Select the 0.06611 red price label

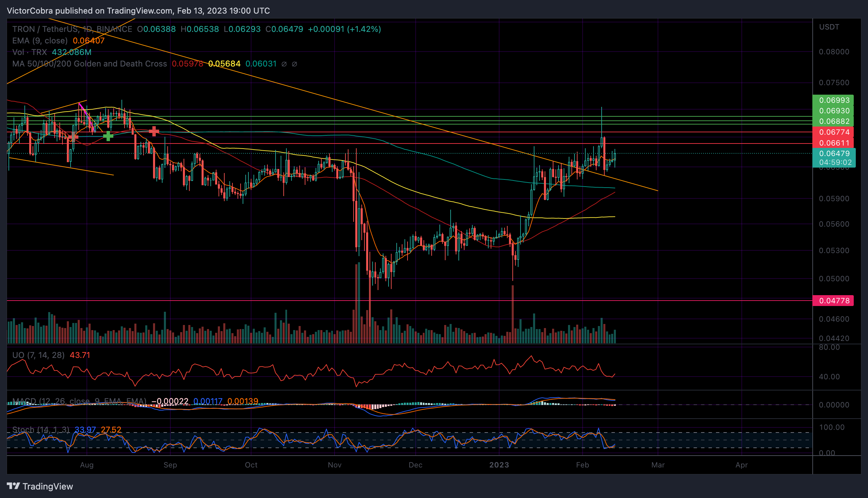click(x=833, y=143)
